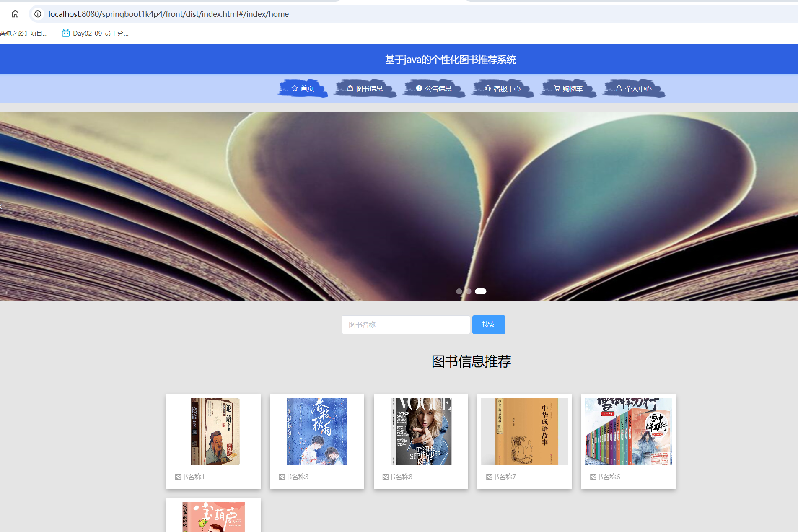Image resolution: width=798 pixels, height=532 pixels.
Task: Click the 图书名称8 title text
Action: [x=397, y=477]
